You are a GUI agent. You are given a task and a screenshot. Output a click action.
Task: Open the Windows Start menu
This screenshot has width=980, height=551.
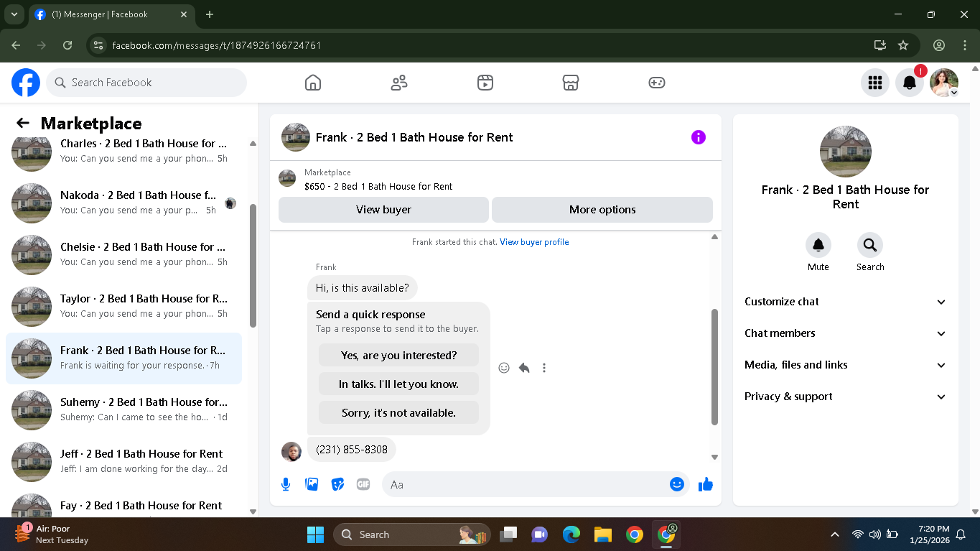coord(315,534)
